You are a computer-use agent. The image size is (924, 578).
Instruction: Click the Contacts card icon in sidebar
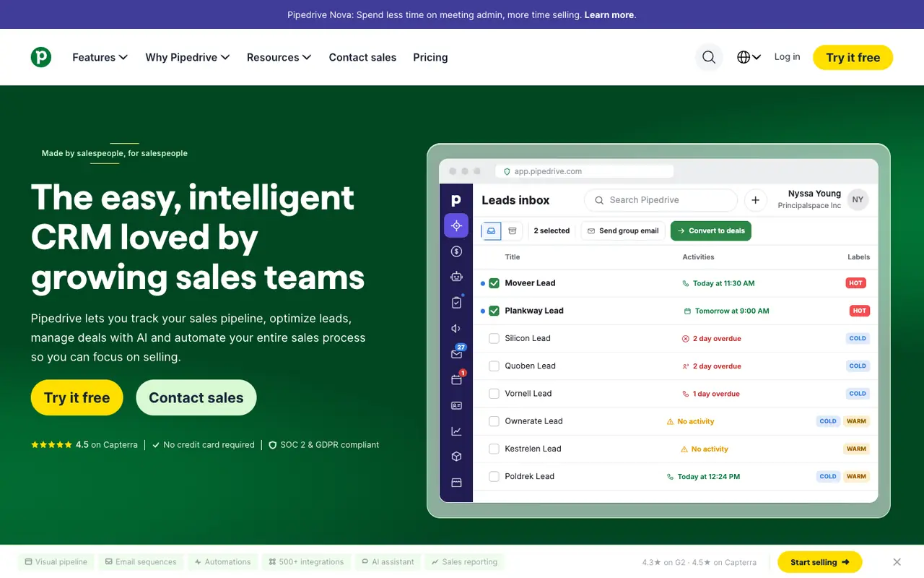tap(456, 406)
